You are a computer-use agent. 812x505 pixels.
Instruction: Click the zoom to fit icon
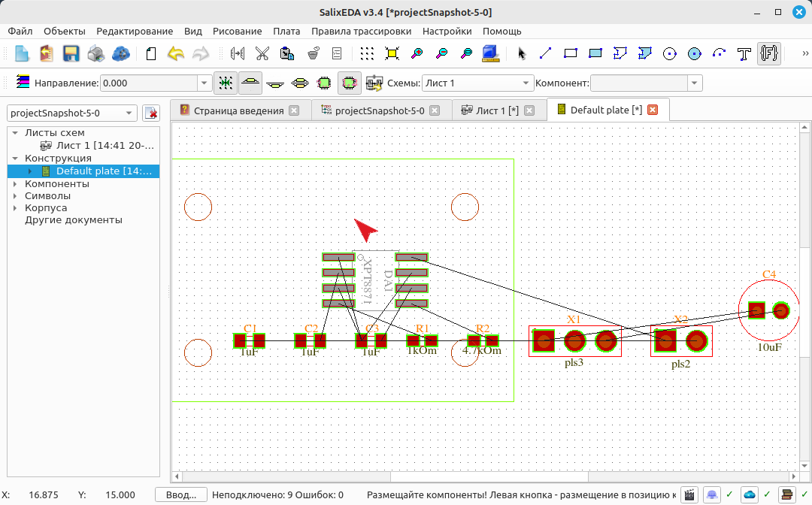pos(392,53)
